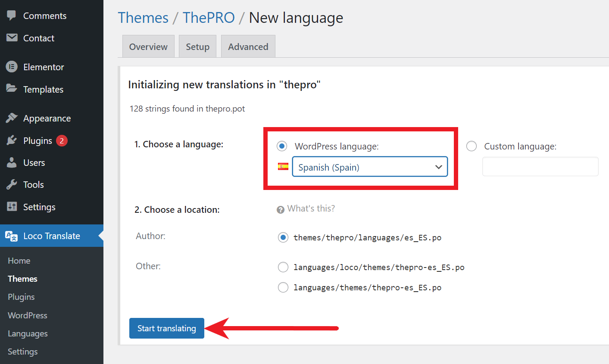Click the Templates folder icon
The width and height of the screenshot is (609, 364).
tap(12, 89)
